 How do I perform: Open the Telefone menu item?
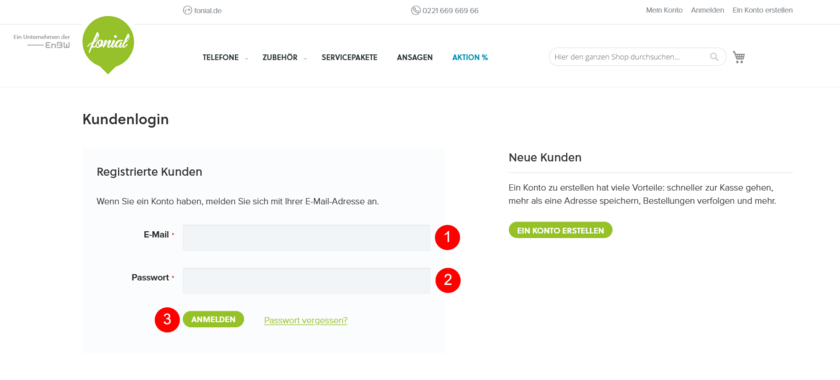click(221, 57)
